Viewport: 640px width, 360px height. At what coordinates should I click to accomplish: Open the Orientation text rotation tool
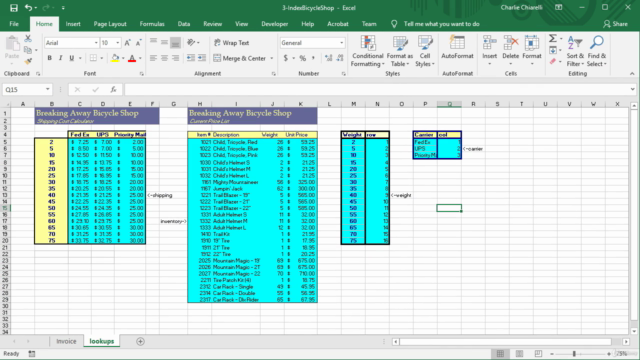point(191,42)
